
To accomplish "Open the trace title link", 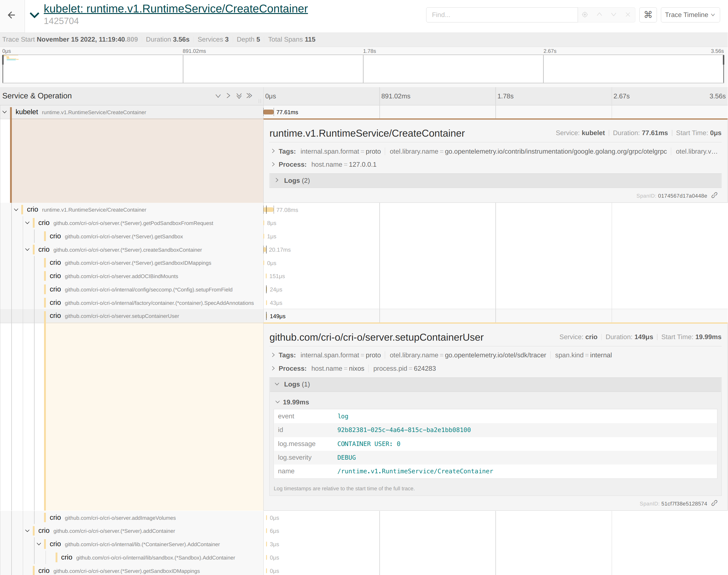I will tap(176, 9).
